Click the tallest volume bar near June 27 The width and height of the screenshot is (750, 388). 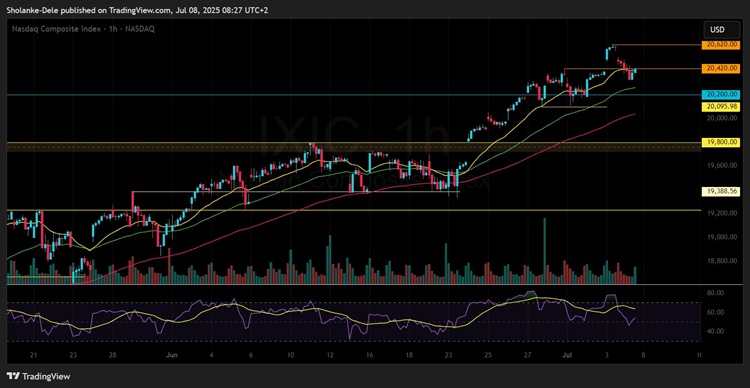(x=544, y=251)
